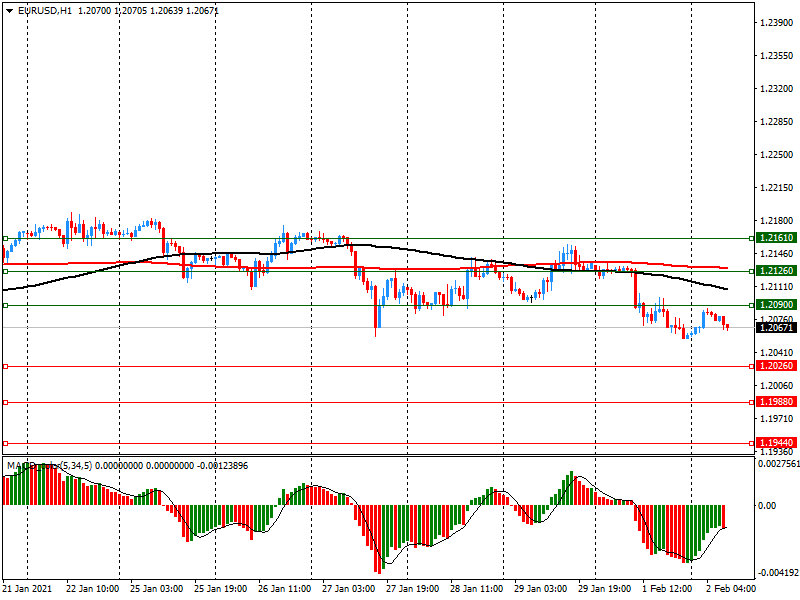Click the -0.004192 value on the MACD scale

coord(775,573)
